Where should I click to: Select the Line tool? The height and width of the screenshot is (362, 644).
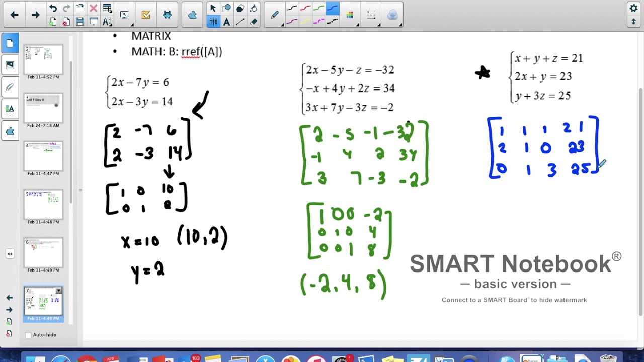[x=240, y=22]
